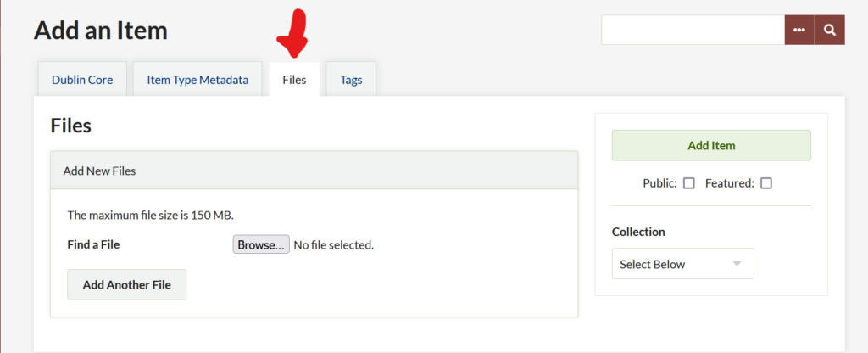This screenshot has height=353, width=868.
Task: Open advanced search options ellipsis button
Action: coord(799,30)
